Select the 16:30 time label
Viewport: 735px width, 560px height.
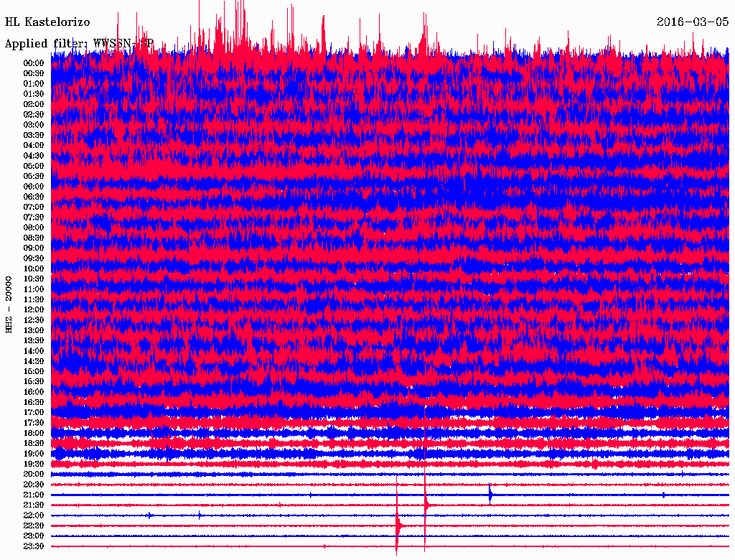(x=34, y=403)
